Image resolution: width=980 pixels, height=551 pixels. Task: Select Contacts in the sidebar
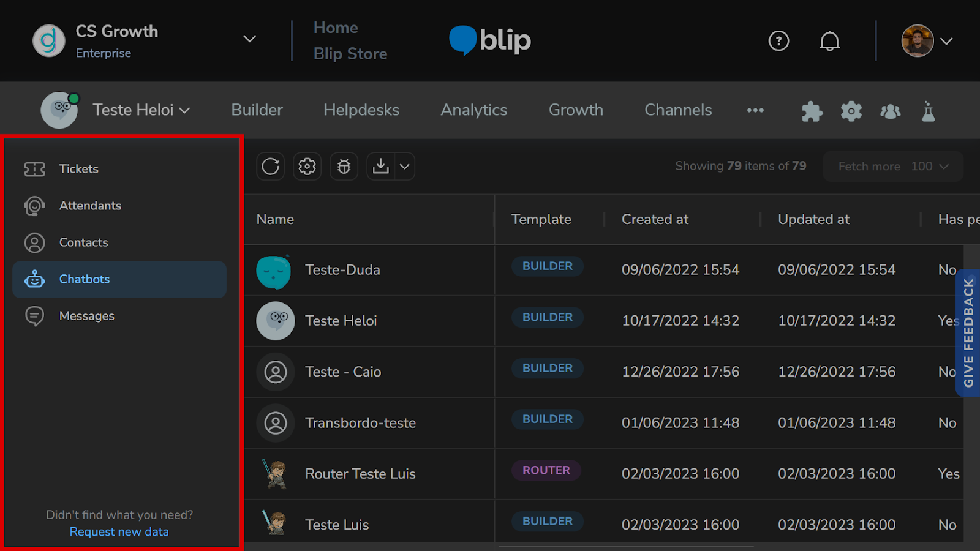[x=119, y=242]
